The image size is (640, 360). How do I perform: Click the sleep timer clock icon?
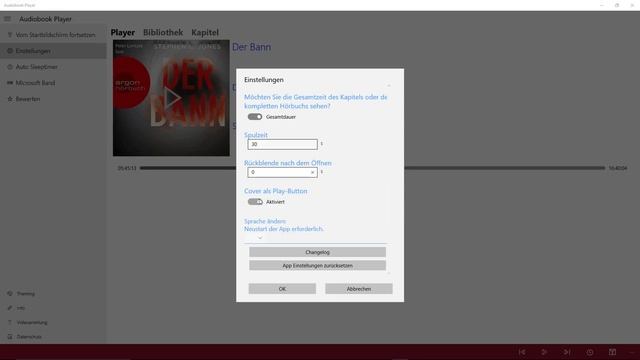click(x=590, y=352)
